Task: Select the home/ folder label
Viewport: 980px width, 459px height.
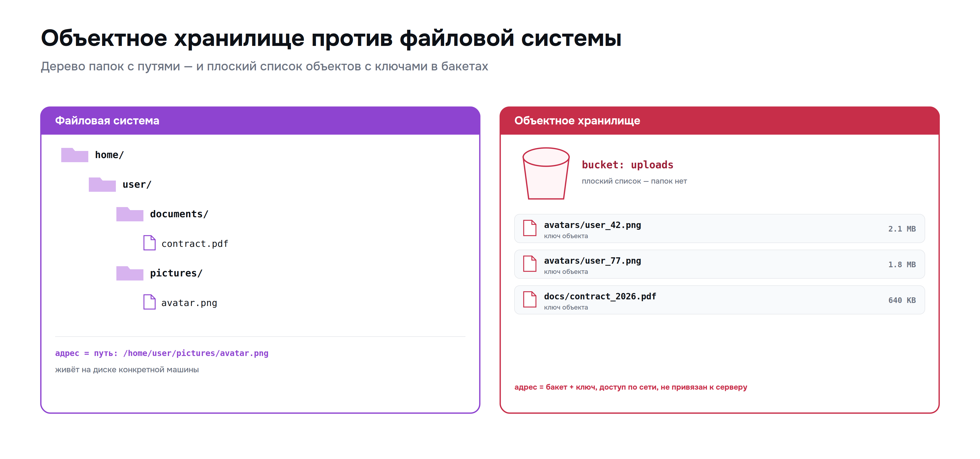Action: (109, 155)
